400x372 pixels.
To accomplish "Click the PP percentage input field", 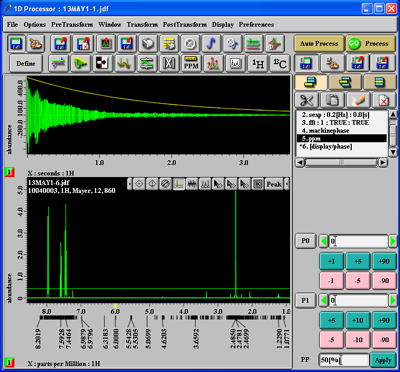I will [x=344, y=360].
